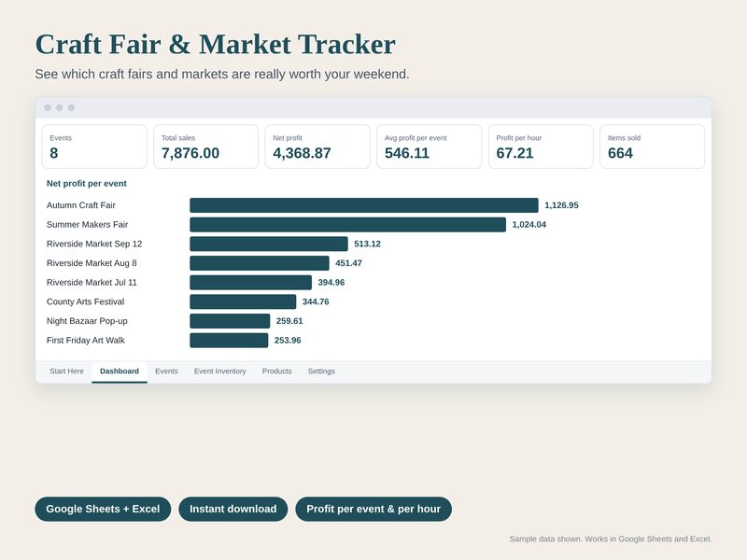Click the Profit per hour card 67.21
This screenshot has height=560, width=747.
coord(541,147)
